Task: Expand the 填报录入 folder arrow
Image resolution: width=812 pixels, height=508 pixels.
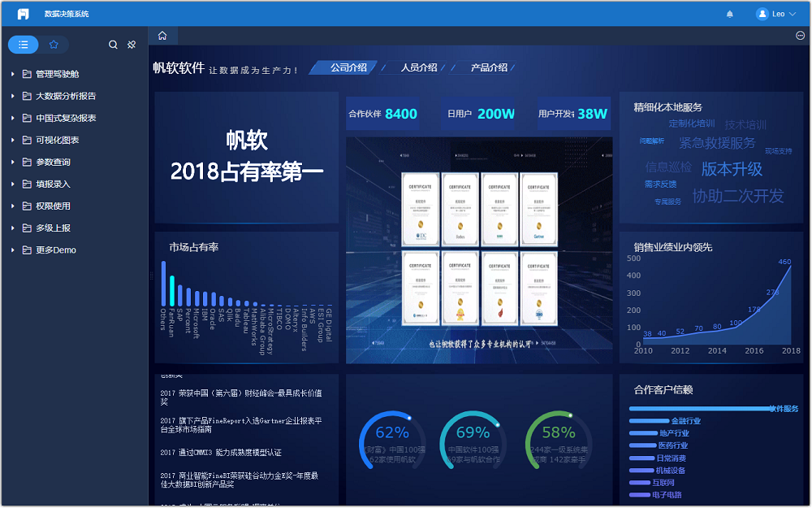Action: (x=12, y=184)
